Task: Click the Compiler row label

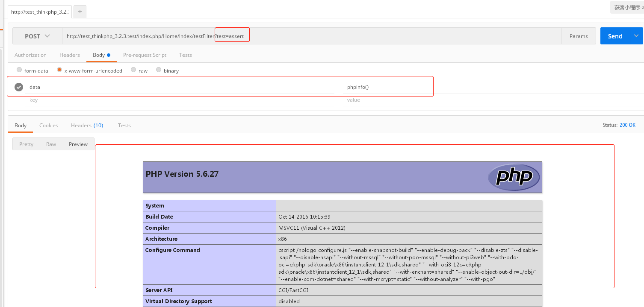Action: click(x=157, y=228)
